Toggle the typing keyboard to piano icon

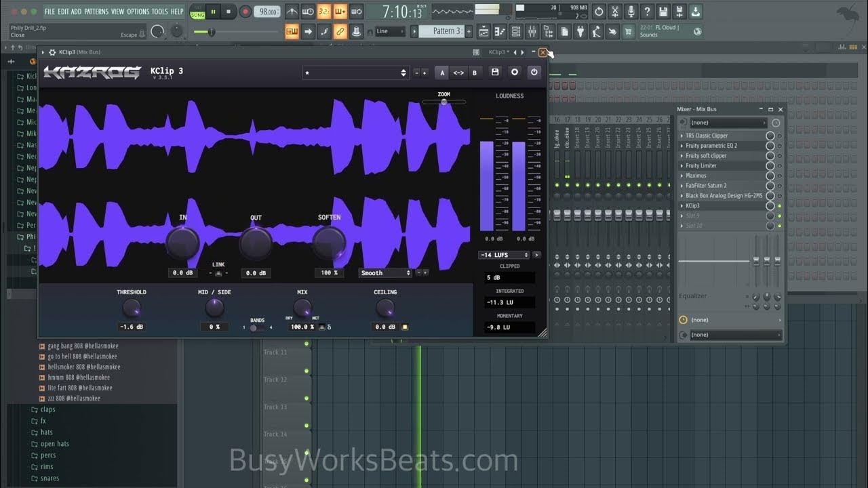(292, 31)
